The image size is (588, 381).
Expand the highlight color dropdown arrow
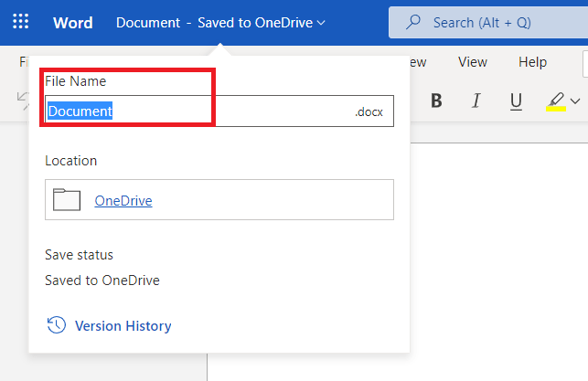pos(575,101)
